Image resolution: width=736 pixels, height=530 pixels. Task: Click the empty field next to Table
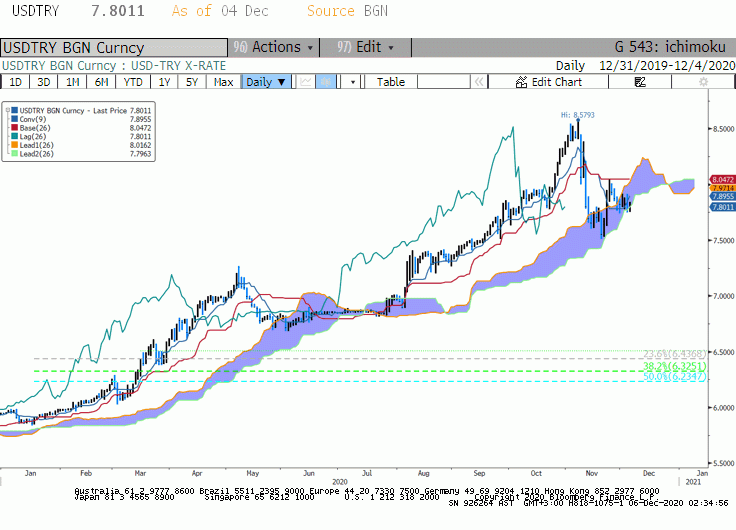point(444,82)
